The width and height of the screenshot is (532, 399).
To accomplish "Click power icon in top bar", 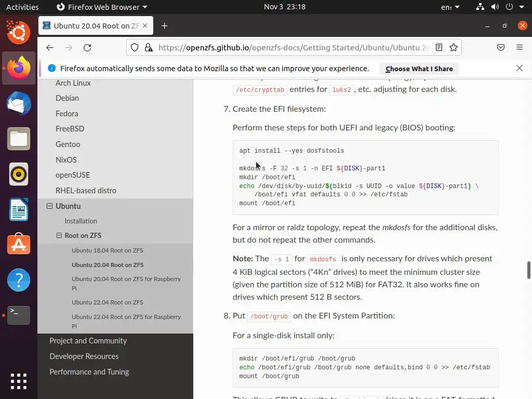I will (x=509, y=7).
